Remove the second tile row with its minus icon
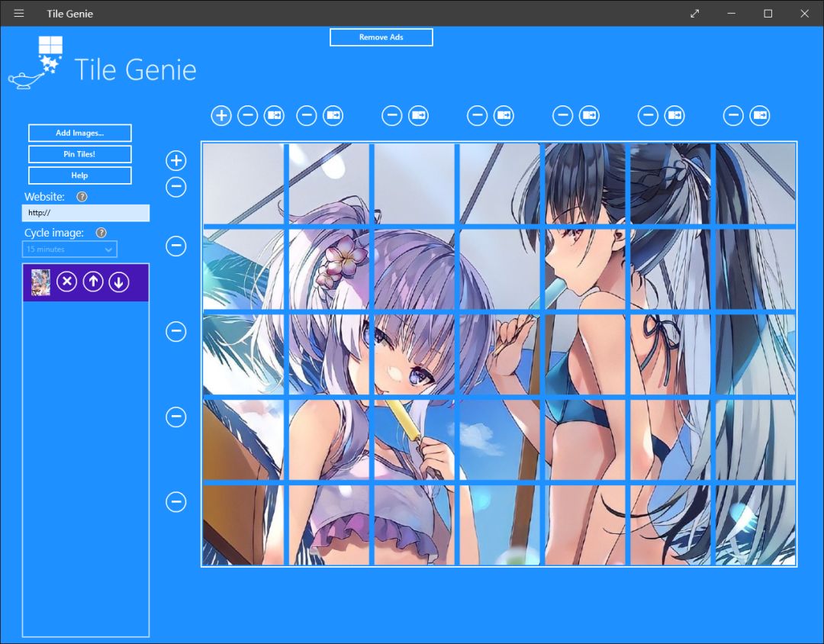 pyautogui.click(x=176, y=246)
